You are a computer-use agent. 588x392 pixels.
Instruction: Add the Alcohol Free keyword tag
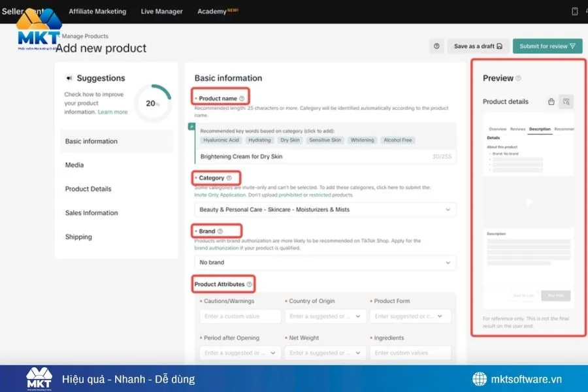[x=398, y=140]
